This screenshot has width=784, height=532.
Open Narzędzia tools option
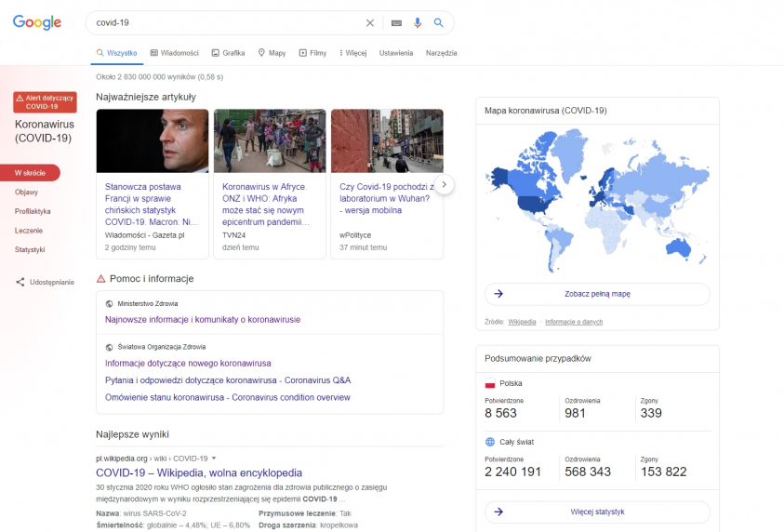pos(442,53)
